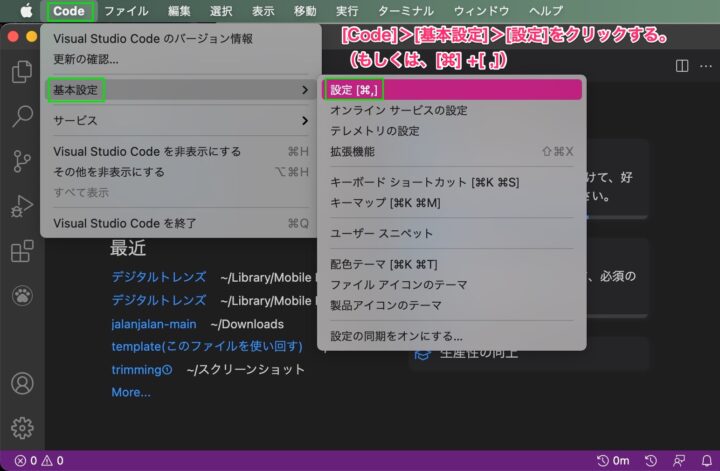Image resolution: width=720 pixels, height=471 pixels.
Task: Turn on settings sync via 設定の同期をオンにする
Action: tap(396, 336)
